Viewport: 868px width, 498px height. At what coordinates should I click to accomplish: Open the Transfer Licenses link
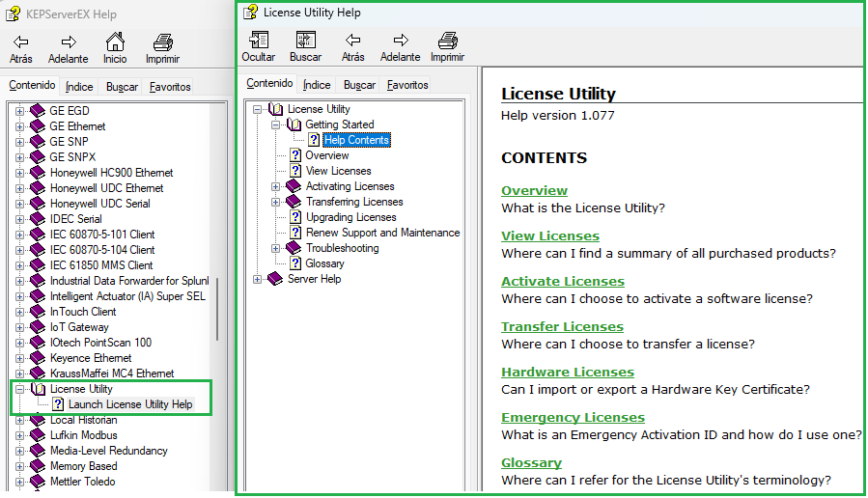(562, 326)
